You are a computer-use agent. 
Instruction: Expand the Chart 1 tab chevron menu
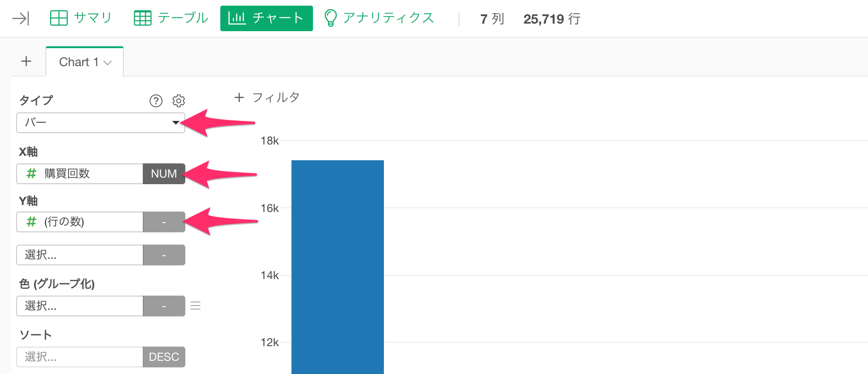[108, 63]
